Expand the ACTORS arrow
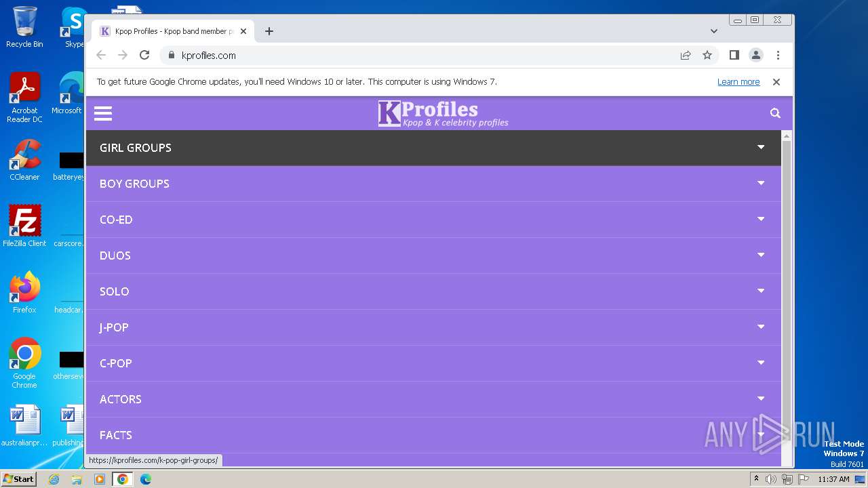Viewport: 868px width, 488px height. 761,399
